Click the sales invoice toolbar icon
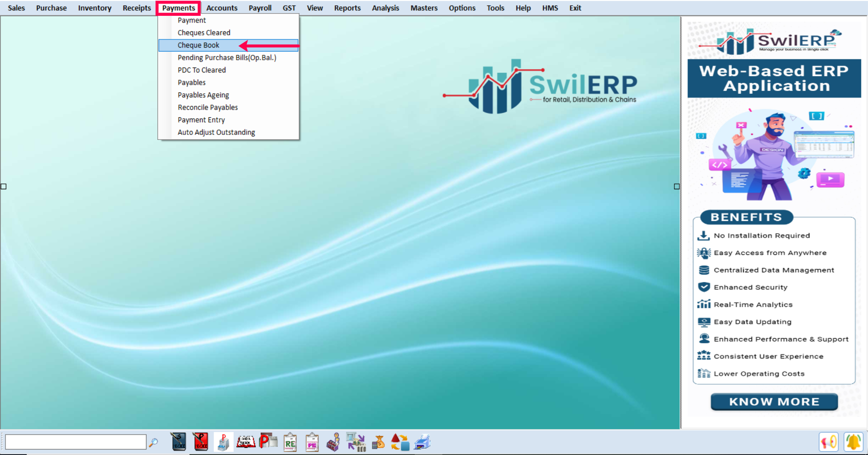This screenshot has height=455, width=868. point(179,442)
